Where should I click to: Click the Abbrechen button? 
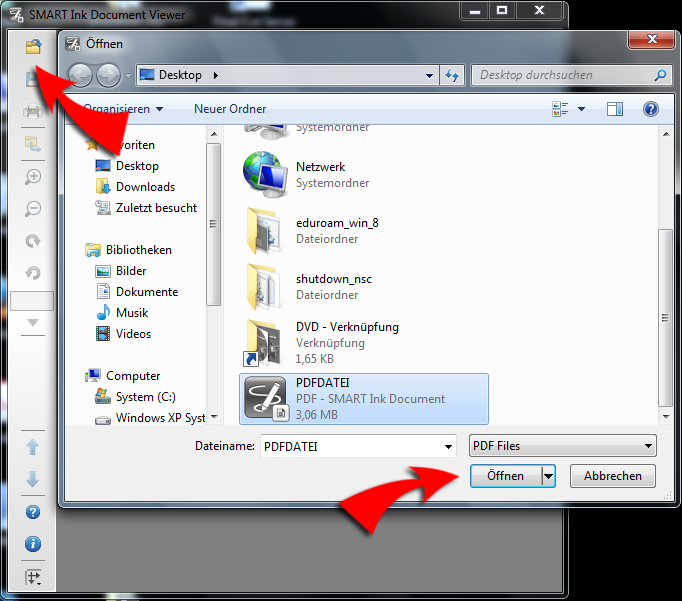[x=612, y=476]
